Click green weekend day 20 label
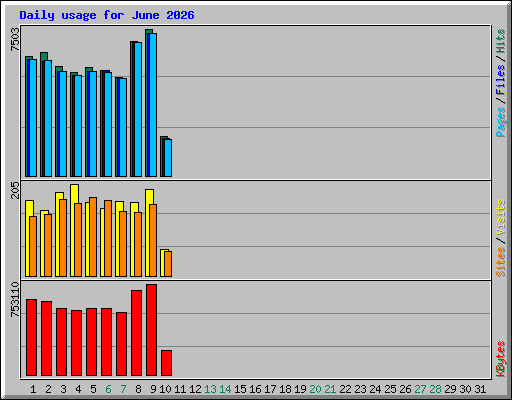The image size is (512, 400). pyautogui.click(x=315, y=389)
